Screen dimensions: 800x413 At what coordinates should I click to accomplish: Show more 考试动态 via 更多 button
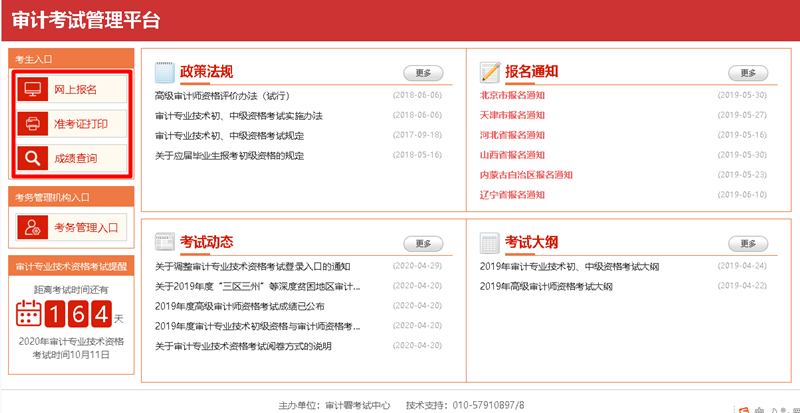click(423, 243)
